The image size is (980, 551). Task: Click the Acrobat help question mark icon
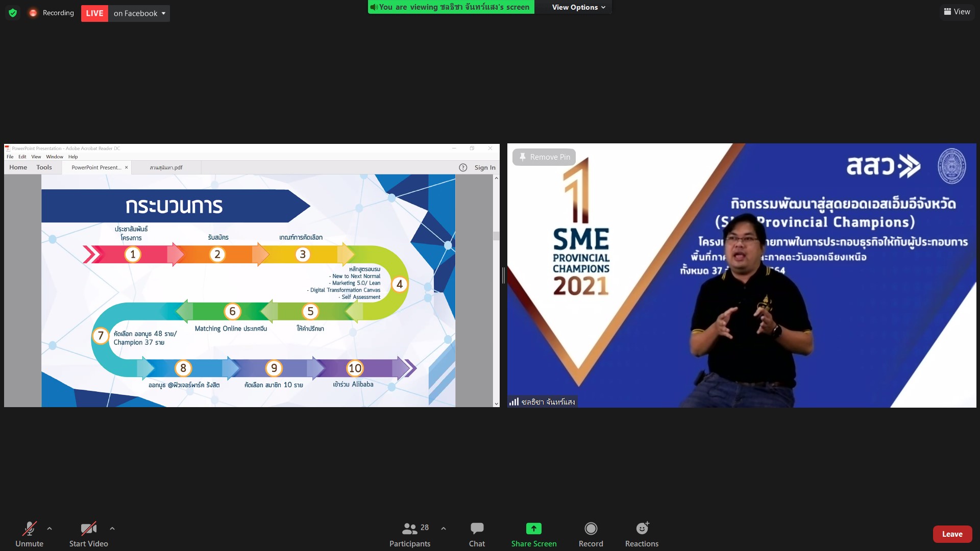coord(463,167)
